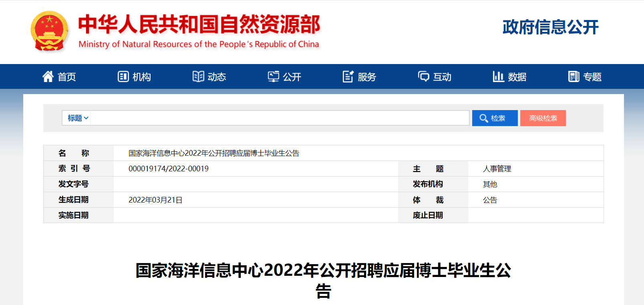Viewport: 644px width, 305px height.
Task: Select the 互动 navigation item
Action: [435, 76]
